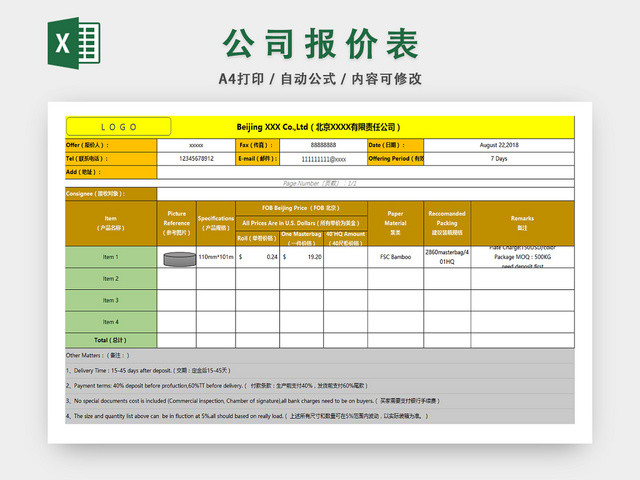Click the Payment terms note line

[217, 386]
